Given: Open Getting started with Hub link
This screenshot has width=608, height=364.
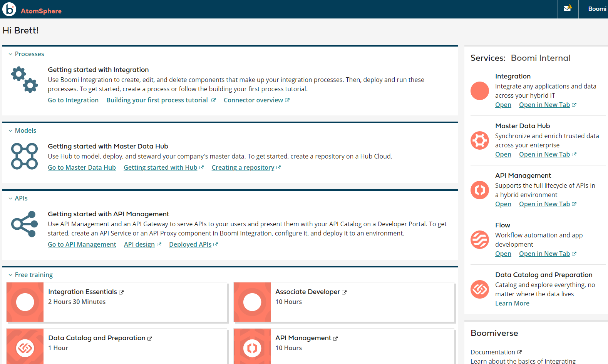Looking at the screenshot, I should point(161,167).
